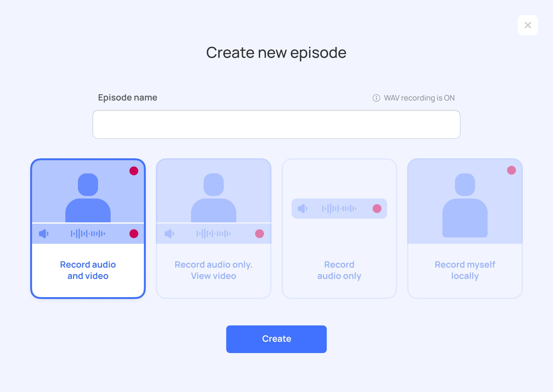Click person avatar in Record myself locally card
Image resolution: width=553 pixels, height=392 pixels.
pyautogui.click(x=465, y=205)
